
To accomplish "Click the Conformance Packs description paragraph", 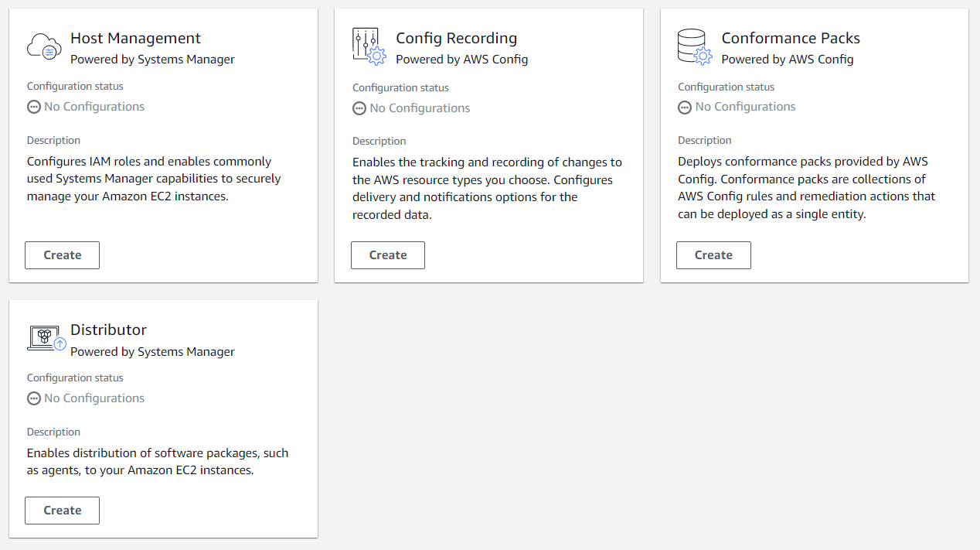I will pyautogui.click(x=806, y=188).
